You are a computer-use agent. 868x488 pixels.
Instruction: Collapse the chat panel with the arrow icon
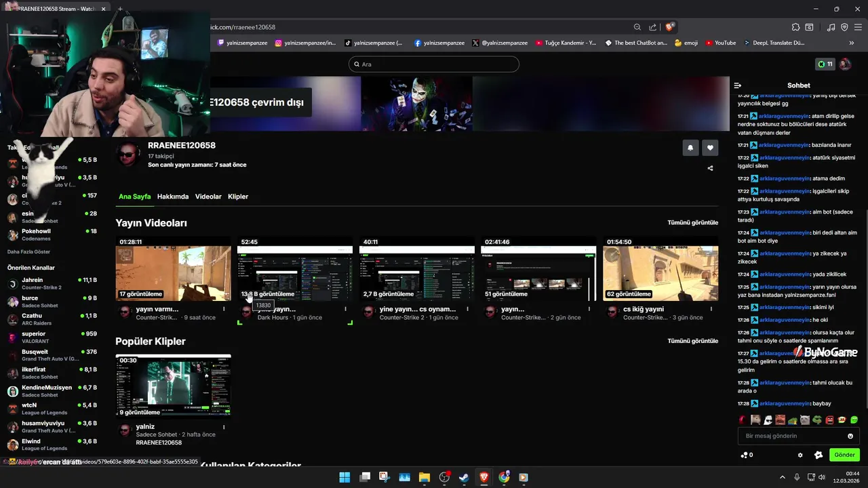coord(738,85)
